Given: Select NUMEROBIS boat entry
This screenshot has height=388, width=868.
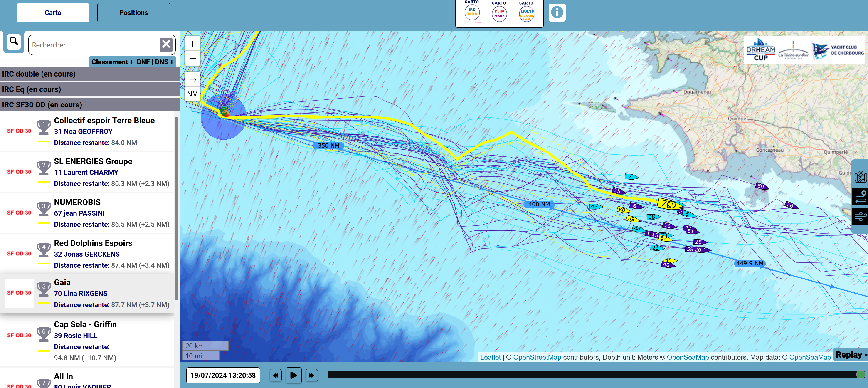Looking at the screenshot, I should (x=87, y=213).
